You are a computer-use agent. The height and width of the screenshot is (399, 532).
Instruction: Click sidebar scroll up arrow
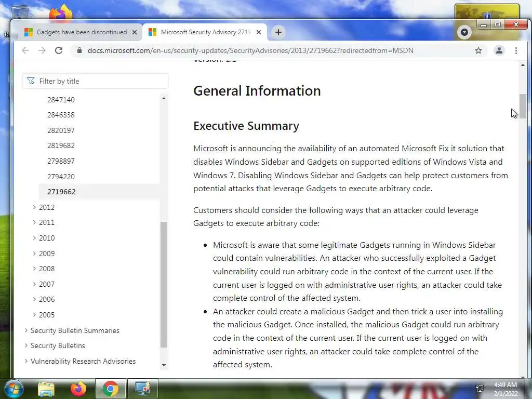[164, 98]
